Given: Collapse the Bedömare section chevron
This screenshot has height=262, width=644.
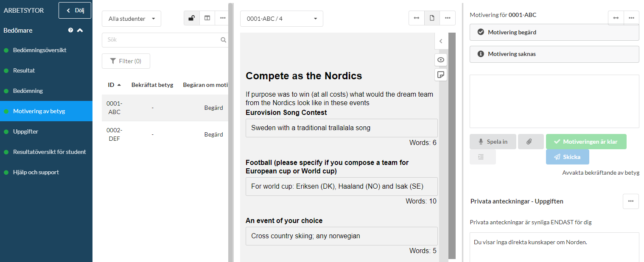Looking at the screenshot, I should coord(80,31).
